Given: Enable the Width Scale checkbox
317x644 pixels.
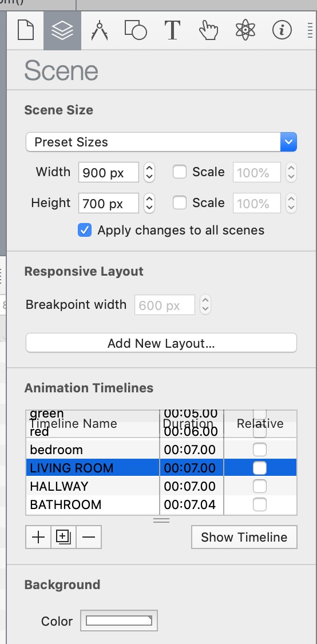Looking at the screenshot, I should [180, 172].
